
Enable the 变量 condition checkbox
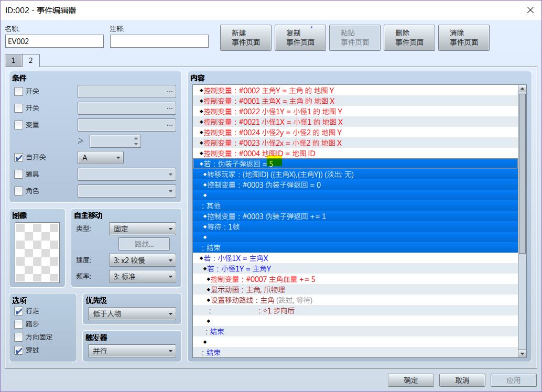(x=19, y=125)
